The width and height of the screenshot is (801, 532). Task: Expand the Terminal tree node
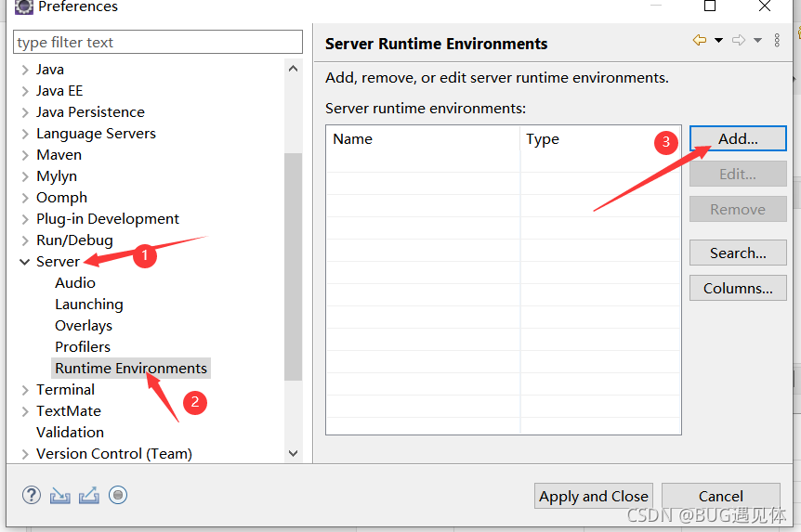click(24, 390)
